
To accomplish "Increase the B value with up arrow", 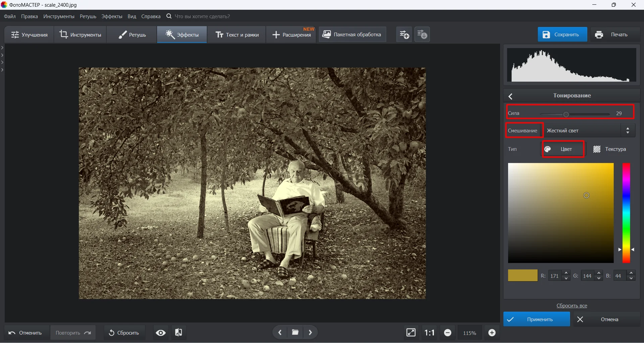I will click(x=632, y=273).
